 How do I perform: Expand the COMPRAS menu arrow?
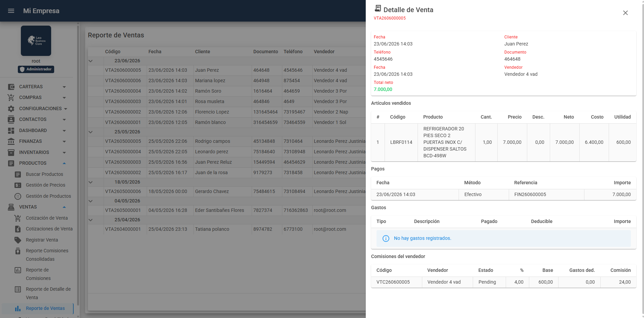(x=64, y=98)
